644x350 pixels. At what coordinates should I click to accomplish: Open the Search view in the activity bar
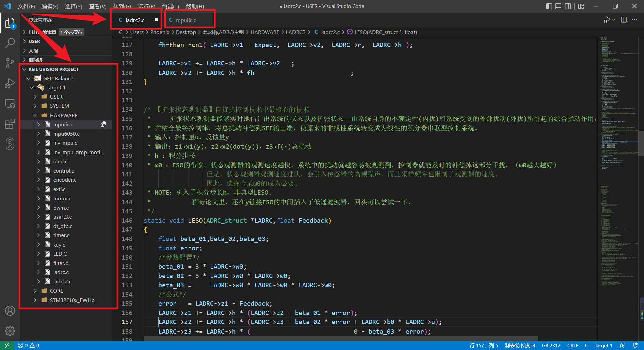pyautogui.click(x=10, y=43)
